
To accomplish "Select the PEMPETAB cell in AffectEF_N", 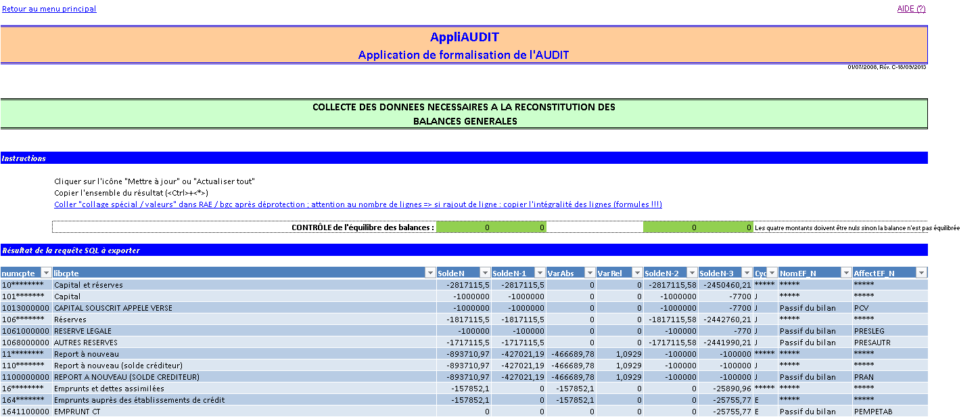I will tap(890, 412).
